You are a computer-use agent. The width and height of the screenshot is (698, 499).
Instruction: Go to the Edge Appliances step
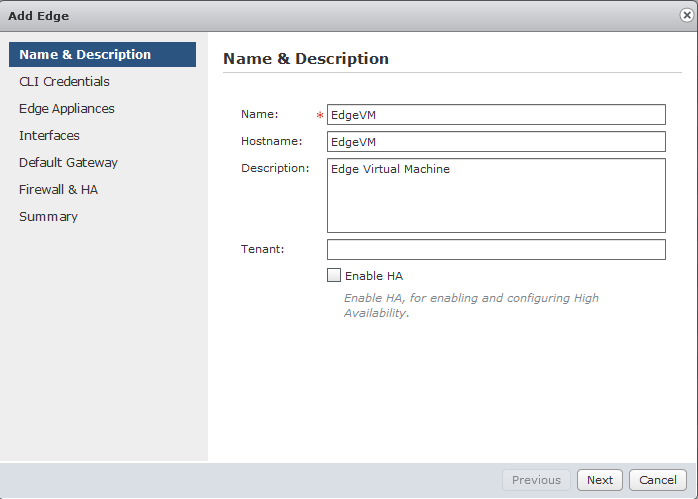(x=67, y=109)
